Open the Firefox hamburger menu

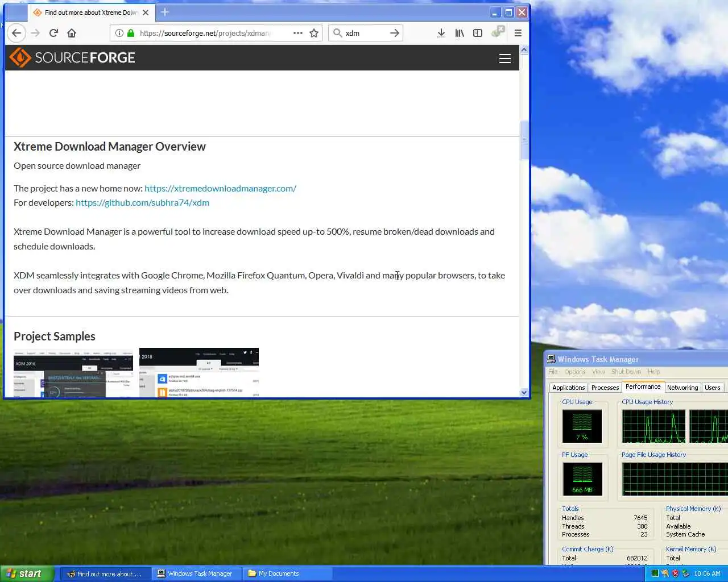(x=518, y=33)
